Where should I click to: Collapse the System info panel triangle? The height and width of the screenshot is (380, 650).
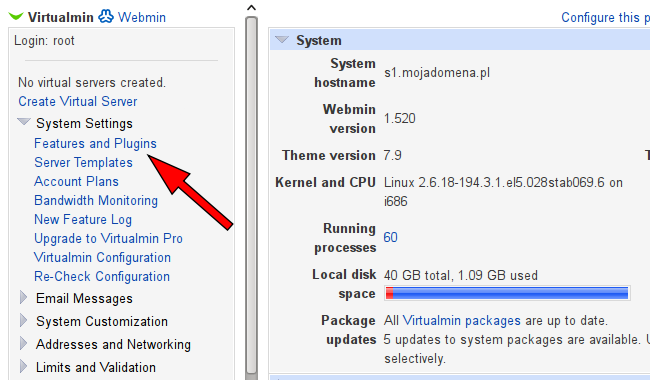(x=282, y=40)
